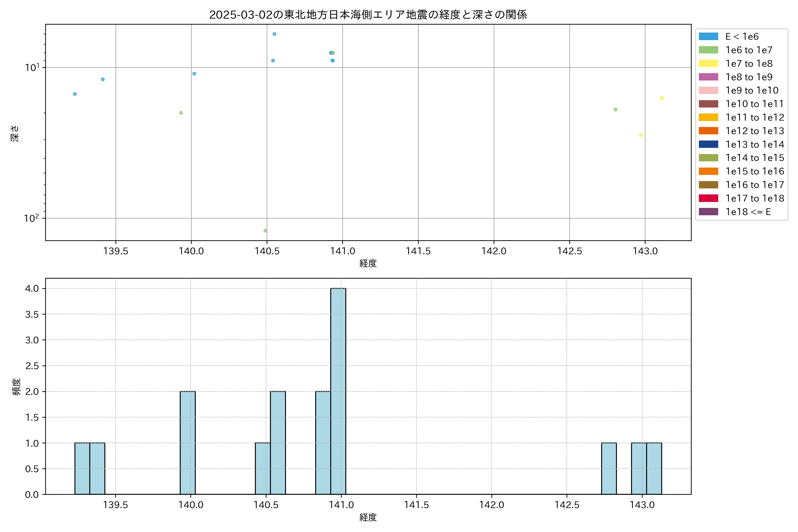Click the 1e18 <= E legend label
Screen dimensions: 798x532
(x=748, y=212)
